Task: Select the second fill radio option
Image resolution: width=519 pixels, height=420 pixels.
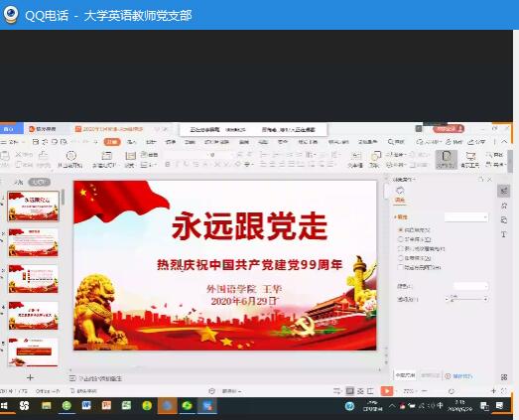Action: [400, 239]
